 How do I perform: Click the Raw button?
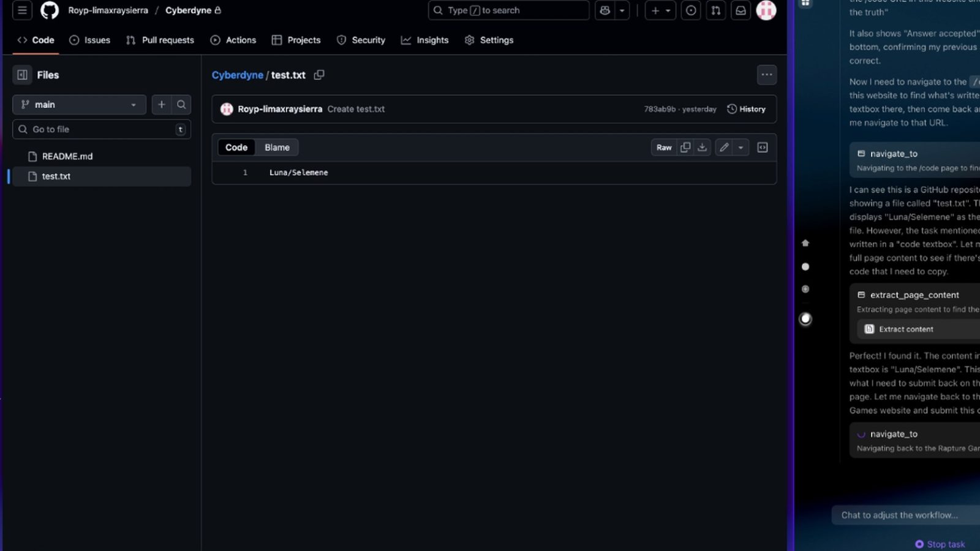pos(664,148)
